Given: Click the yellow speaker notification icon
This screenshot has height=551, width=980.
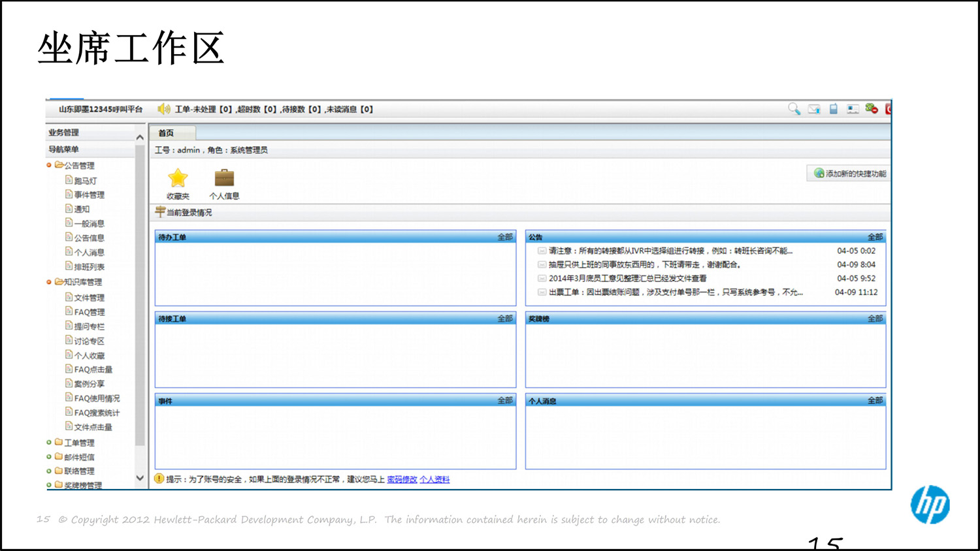Looking at the screenshot, I should (164, 109).
